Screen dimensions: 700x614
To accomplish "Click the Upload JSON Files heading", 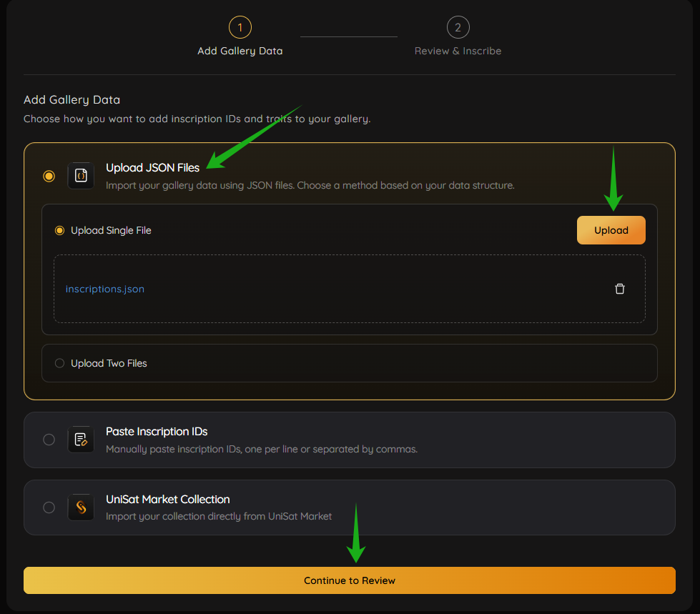I will (x=152, y=168).
